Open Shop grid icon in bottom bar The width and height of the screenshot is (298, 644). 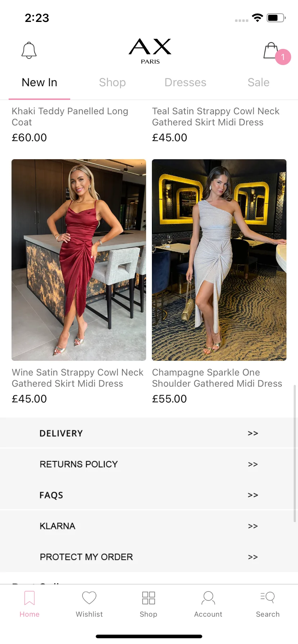tap(149, 598)
